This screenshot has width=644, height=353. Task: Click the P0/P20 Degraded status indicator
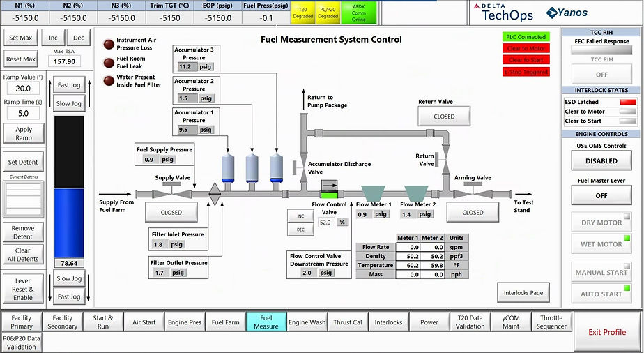pos(328,13)
